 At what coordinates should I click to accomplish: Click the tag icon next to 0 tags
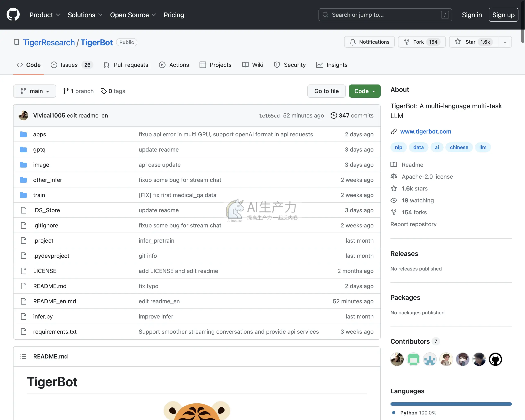[x=104, y=91]
